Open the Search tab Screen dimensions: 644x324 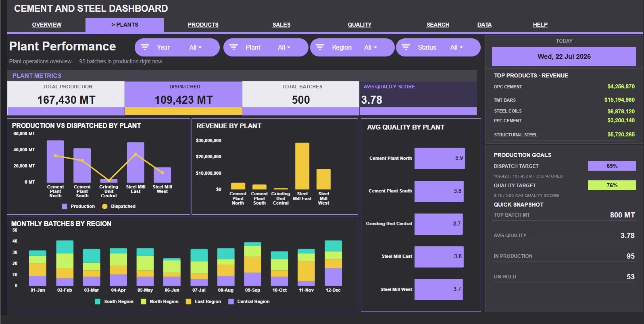point(438,25)
